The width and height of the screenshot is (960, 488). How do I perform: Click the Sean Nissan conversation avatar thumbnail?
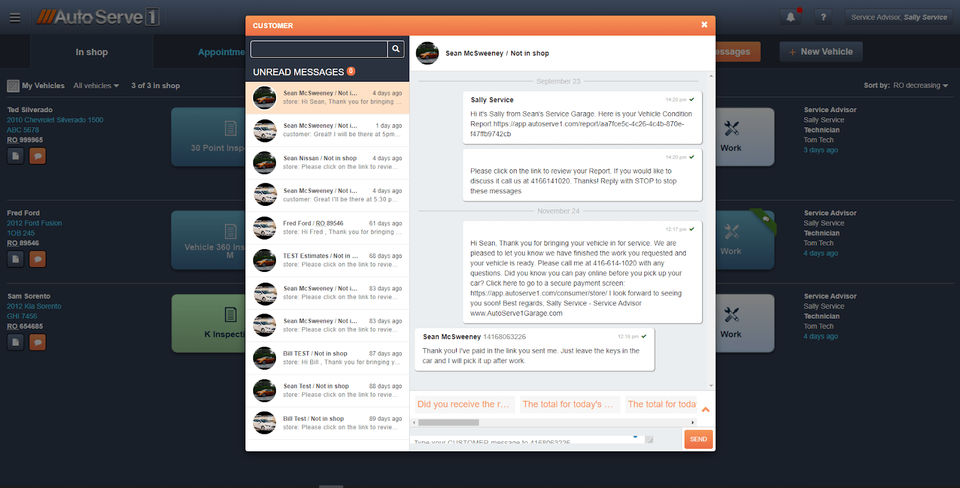pos(264,163)
